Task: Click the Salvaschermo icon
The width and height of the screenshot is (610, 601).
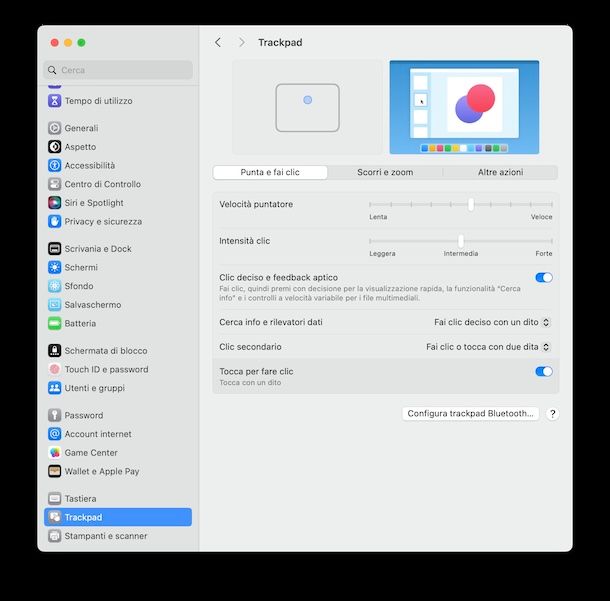Action: coord(54,305)
